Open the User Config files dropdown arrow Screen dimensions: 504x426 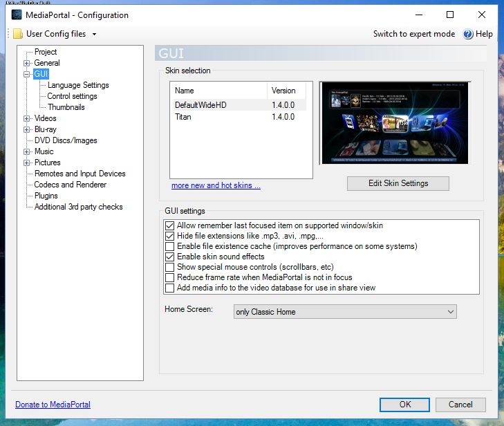pos(94,34)
